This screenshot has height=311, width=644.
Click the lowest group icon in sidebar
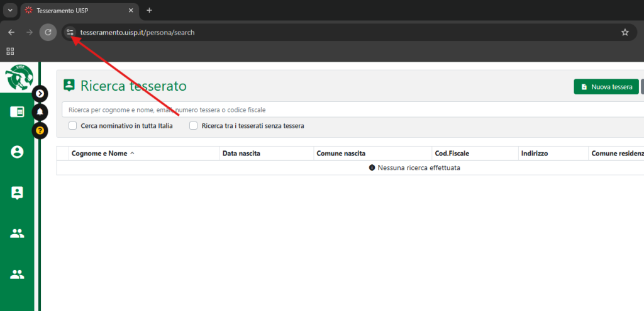[18, 274]
